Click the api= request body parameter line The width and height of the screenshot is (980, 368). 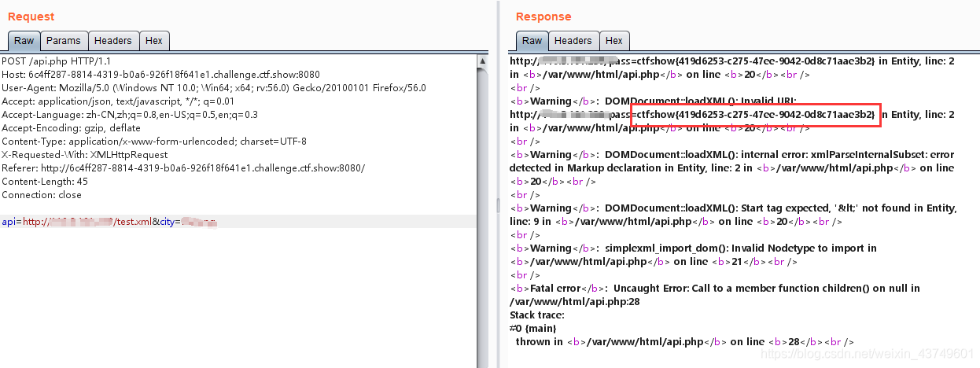click(109, 222)
